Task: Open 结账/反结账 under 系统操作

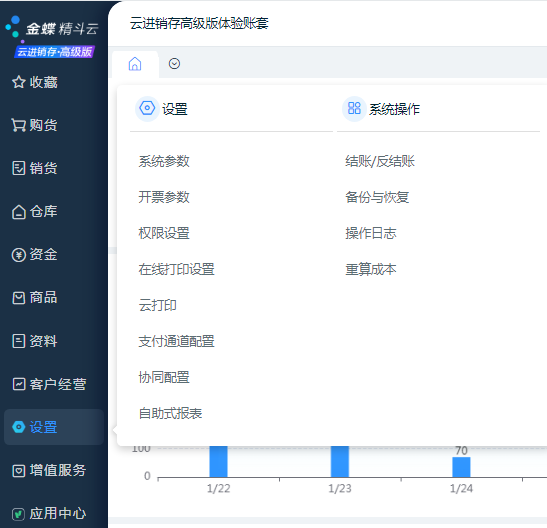Action: [380, 161]
